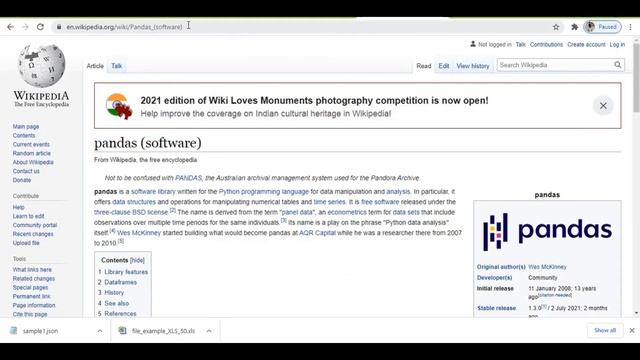The width and height of the screenshot is (640, 360).
Task: Open the PANDAS hatnote link
Action: (189, 178)
